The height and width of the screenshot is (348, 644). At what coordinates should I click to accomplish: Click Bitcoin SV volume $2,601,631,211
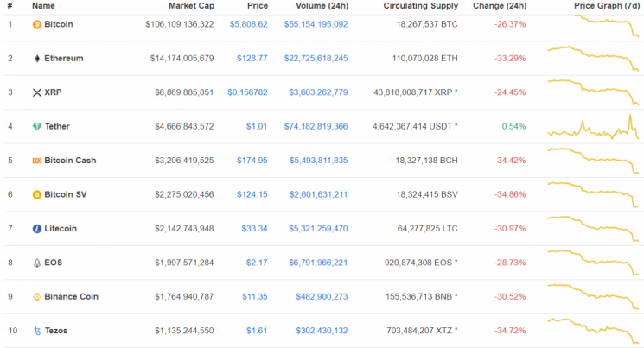click(319, 194)
